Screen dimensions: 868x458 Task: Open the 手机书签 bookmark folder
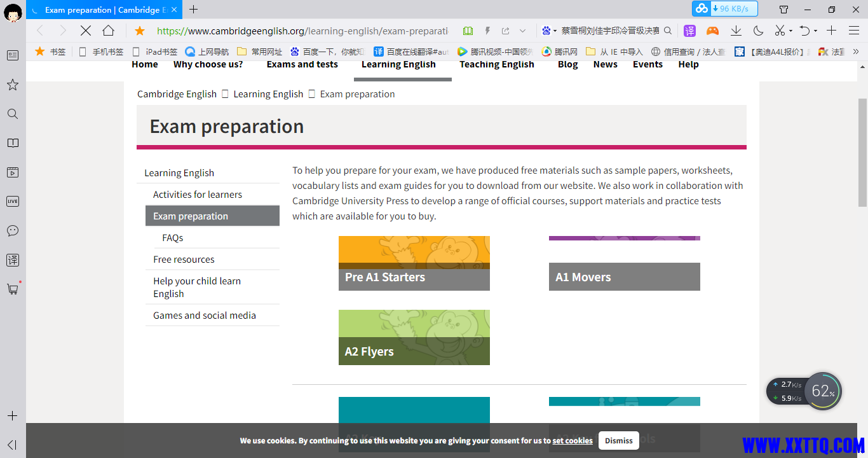pos(101,52)
